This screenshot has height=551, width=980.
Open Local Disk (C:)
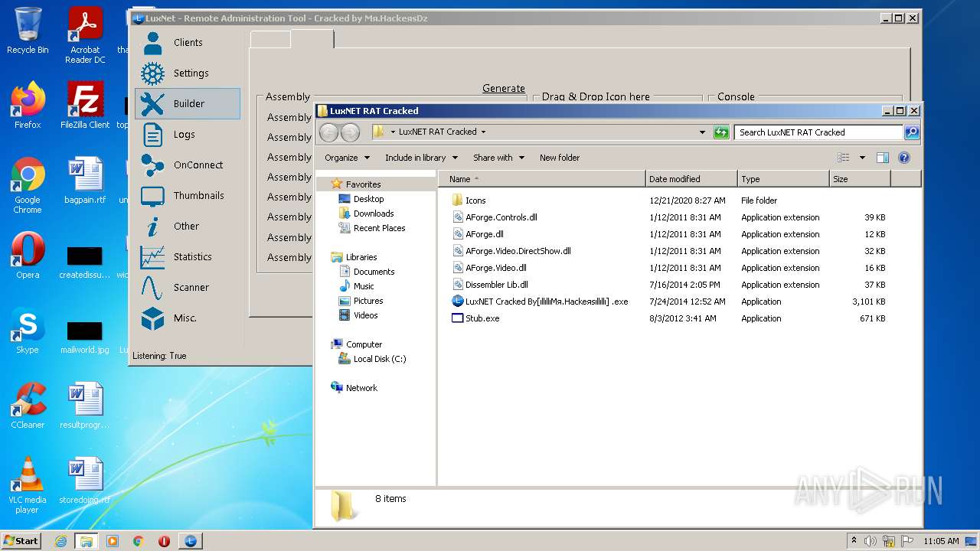click(379, 359)
